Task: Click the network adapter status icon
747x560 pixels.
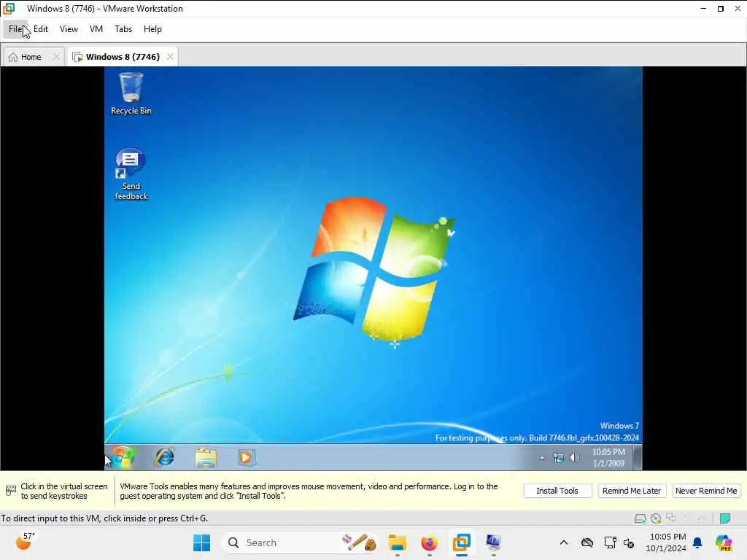Action: coord(672,518)
